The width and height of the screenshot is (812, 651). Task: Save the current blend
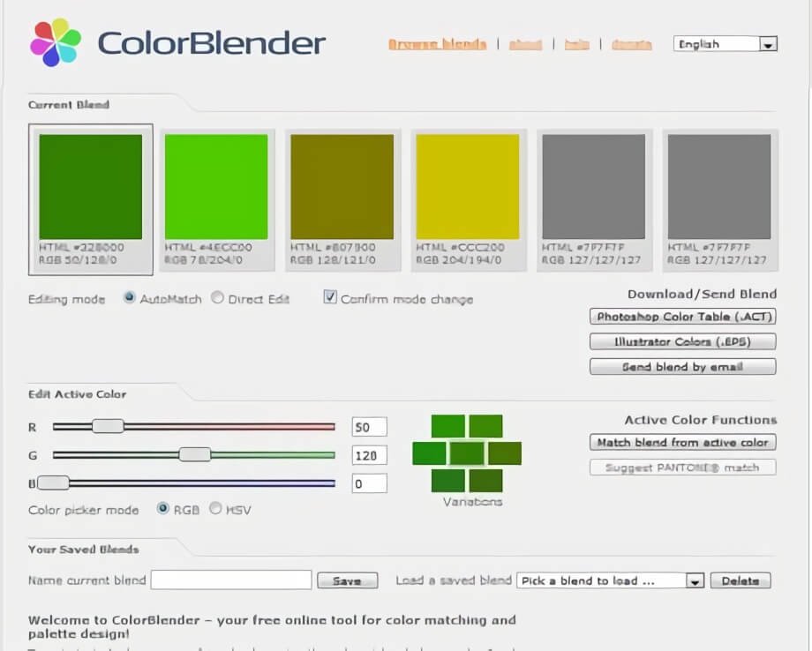348,580
